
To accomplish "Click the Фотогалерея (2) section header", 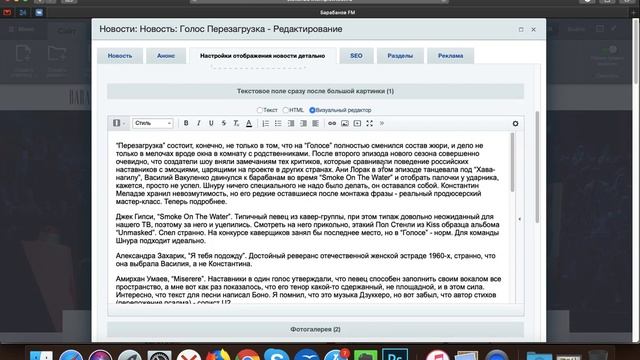I will [315, 329].
